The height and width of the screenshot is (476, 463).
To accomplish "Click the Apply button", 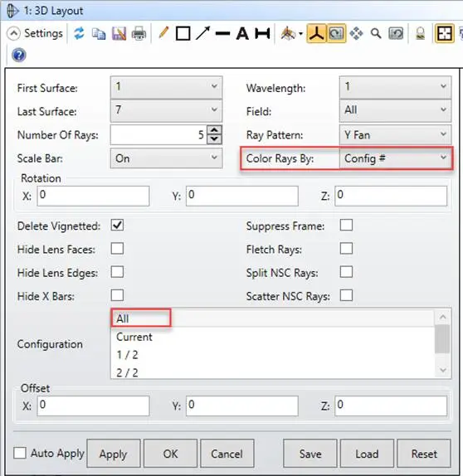I will click(x=114, y=454).
